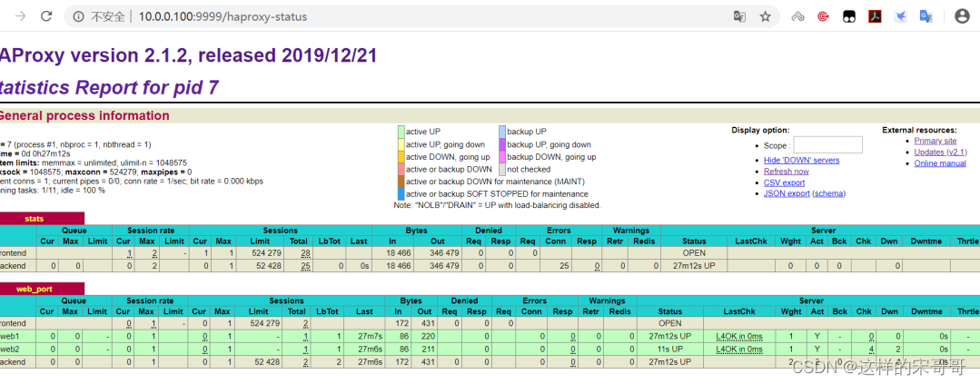This screenshot has height=384, width=980.
Task: Open the JSON export link
Action: pyautogui.click(x=787, y=193)
